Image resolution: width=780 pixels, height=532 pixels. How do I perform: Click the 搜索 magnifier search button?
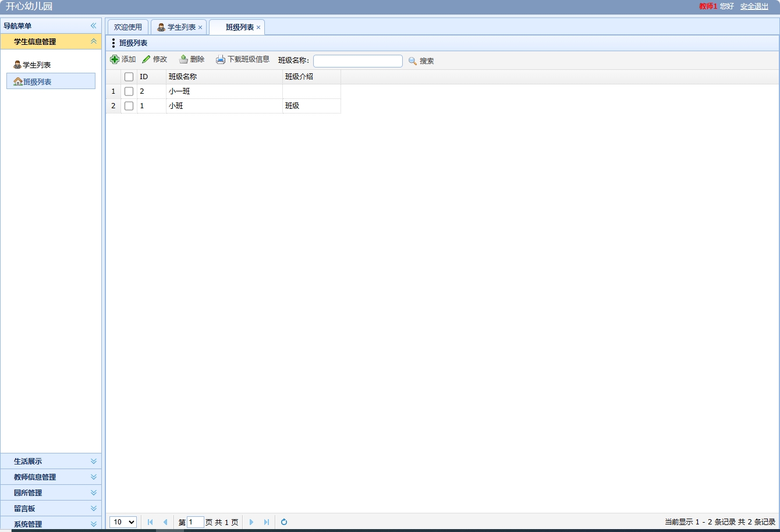pyautogui.click(x=421, y=61)
